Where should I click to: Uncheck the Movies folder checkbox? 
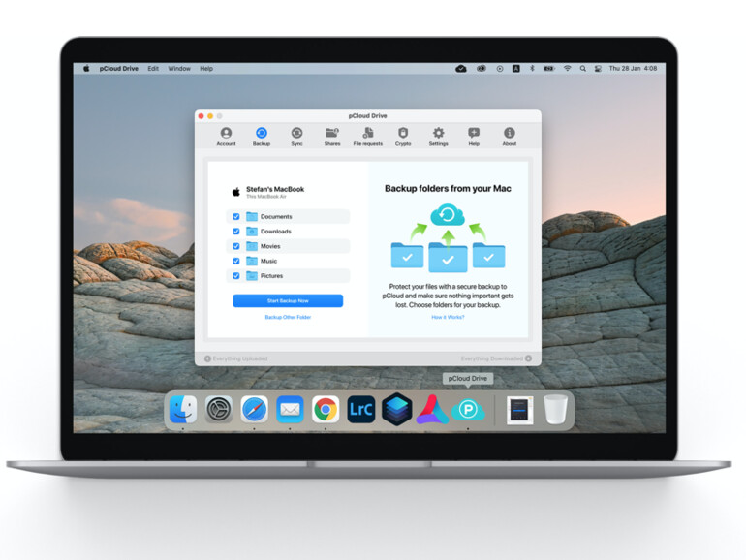pyautogui.click(x=236, y=246)
